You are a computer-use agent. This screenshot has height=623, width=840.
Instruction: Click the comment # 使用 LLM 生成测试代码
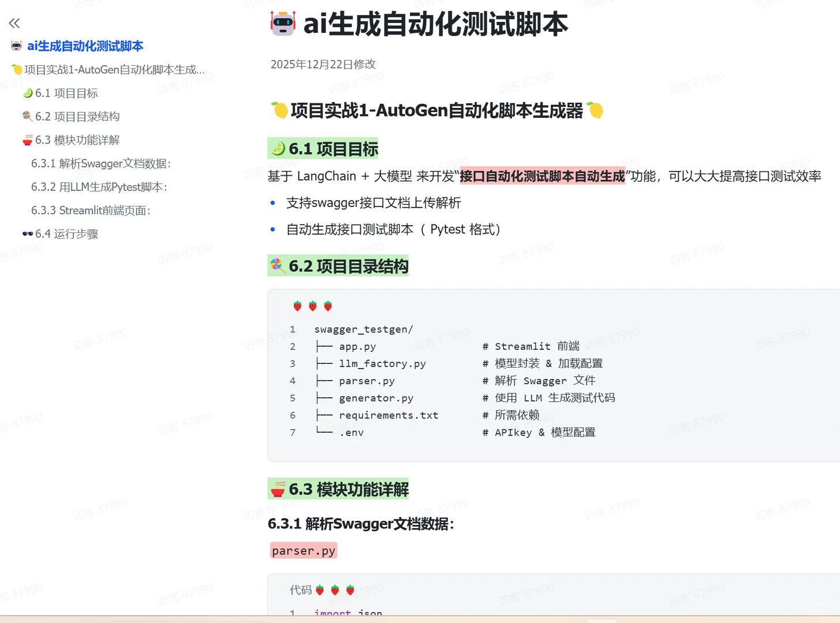[549, 398]
